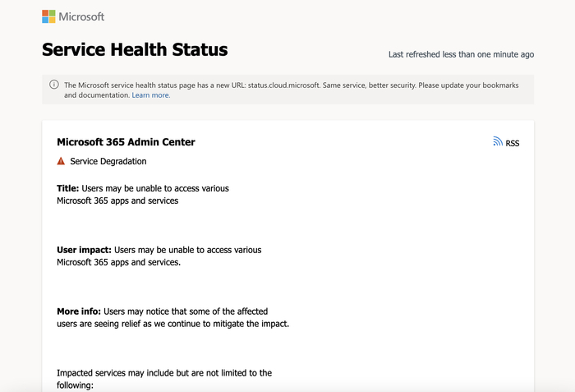Click the Last refreshed timestamp text
Viewport: 575px width, 392px height.
pyautogui.click(x=461, y=54)
